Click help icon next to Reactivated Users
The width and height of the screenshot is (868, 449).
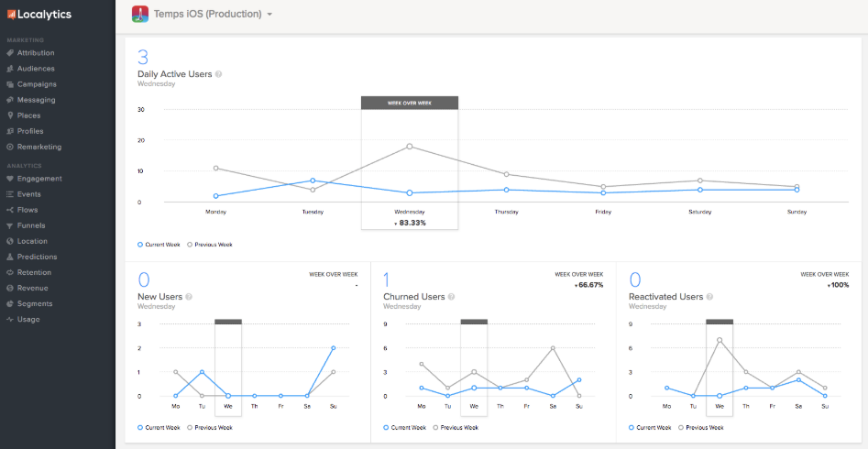coord(709,297)
